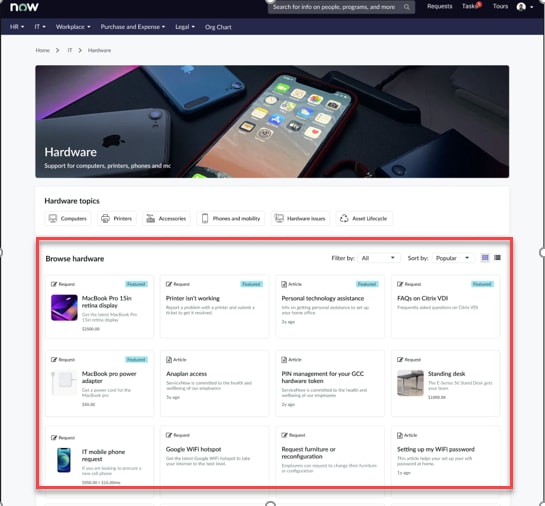545x506 pixels.
Task: Open the Accessories topic
Action: 166,218
